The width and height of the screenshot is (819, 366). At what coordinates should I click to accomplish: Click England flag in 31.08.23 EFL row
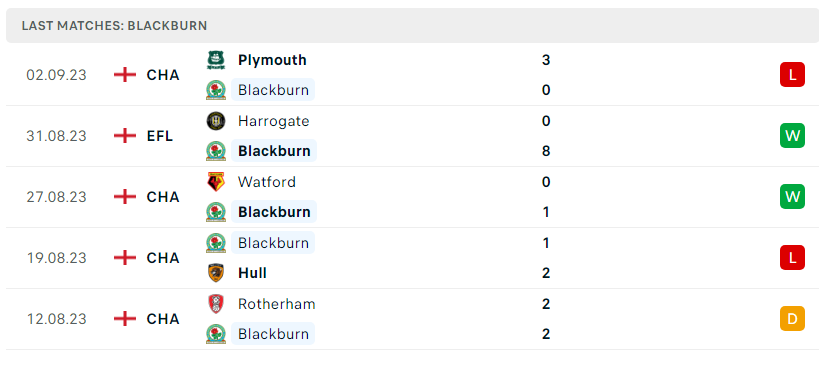125,136
